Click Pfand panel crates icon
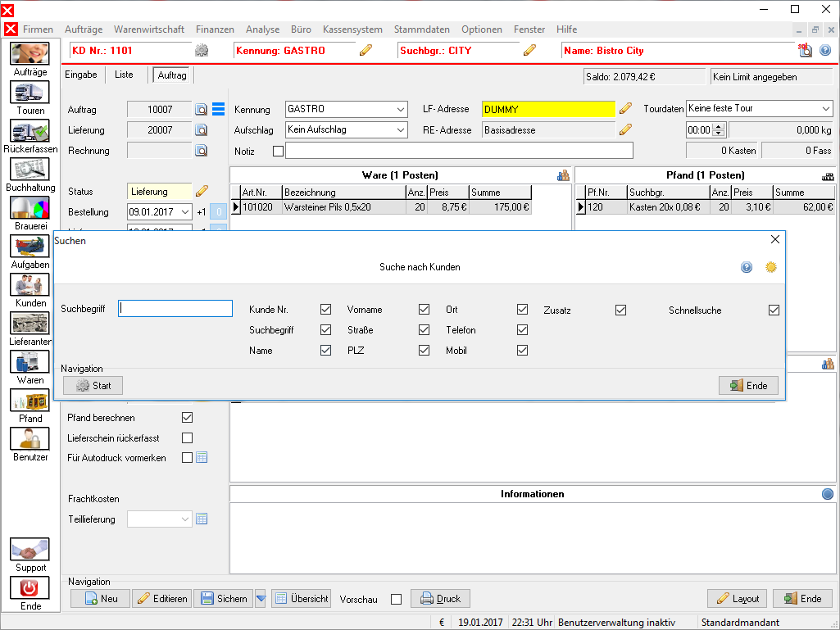This screenshot has height=630, width=840. click(828, 175)
